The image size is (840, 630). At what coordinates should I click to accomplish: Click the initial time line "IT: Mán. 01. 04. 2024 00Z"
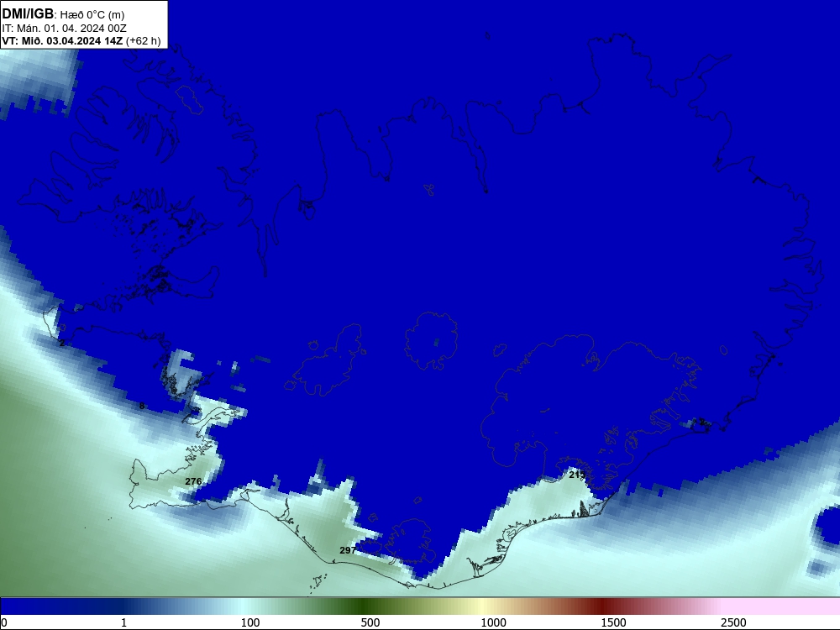pos(65,29)
